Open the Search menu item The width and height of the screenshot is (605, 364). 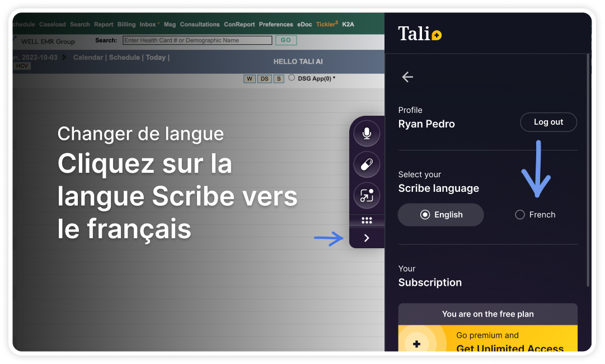[80, 24]
